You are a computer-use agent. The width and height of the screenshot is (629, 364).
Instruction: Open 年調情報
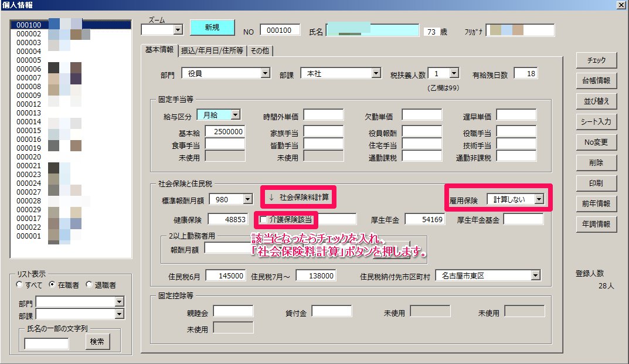click(596, 224)
